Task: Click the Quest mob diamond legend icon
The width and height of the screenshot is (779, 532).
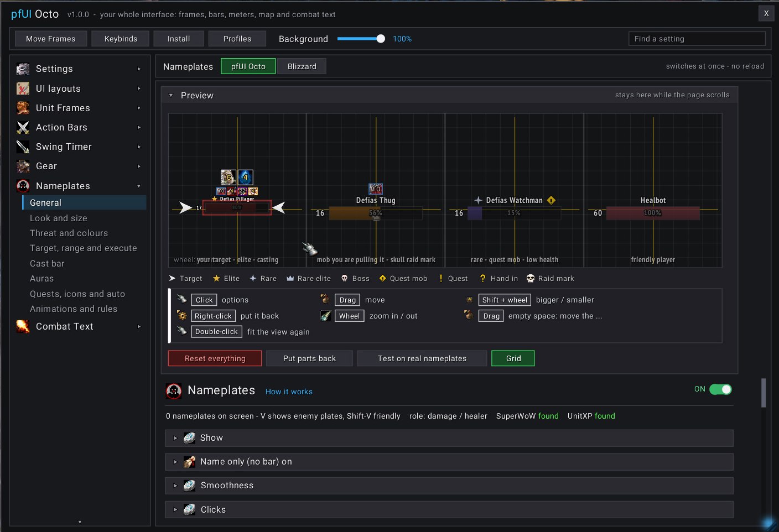Action: tap(382, 278)
